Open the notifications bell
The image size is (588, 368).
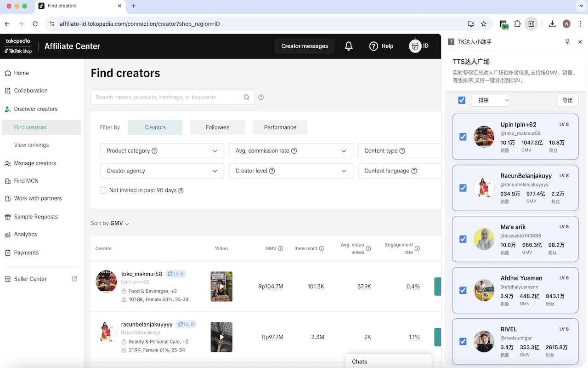click(349, 46)
